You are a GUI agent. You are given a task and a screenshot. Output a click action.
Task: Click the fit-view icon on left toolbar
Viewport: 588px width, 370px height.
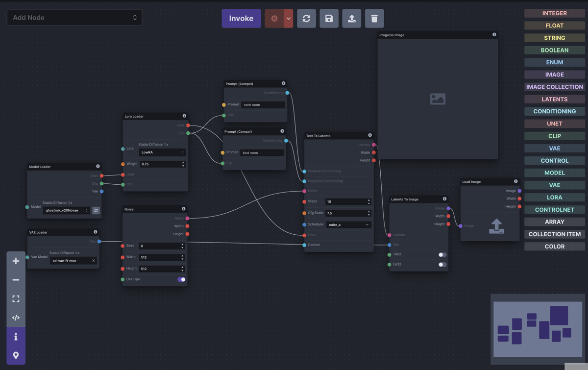[x=16, y=298]
